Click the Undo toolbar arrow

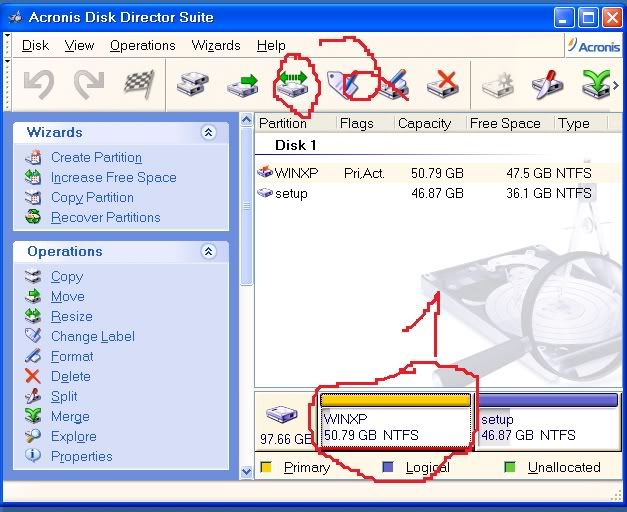click(39, 84)
